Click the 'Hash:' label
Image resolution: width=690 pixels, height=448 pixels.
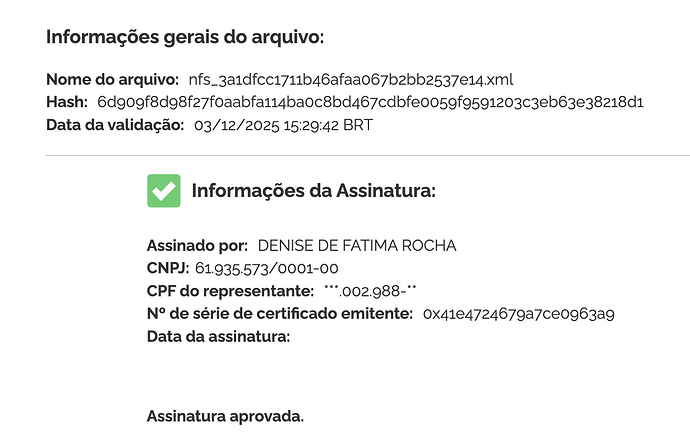(67, 102)
